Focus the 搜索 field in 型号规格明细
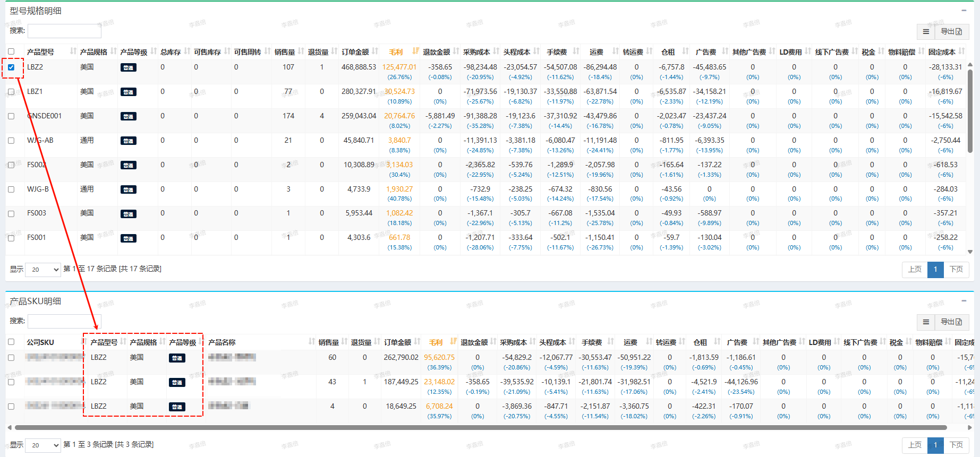Image resolution: width=980 pixels, height=457 pixels. (64, 31)
